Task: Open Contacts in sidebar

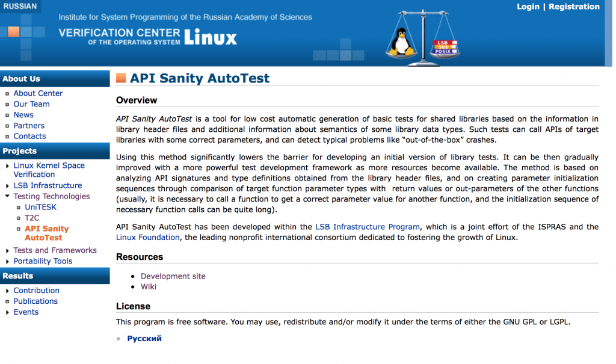Action: pos(30,136)
